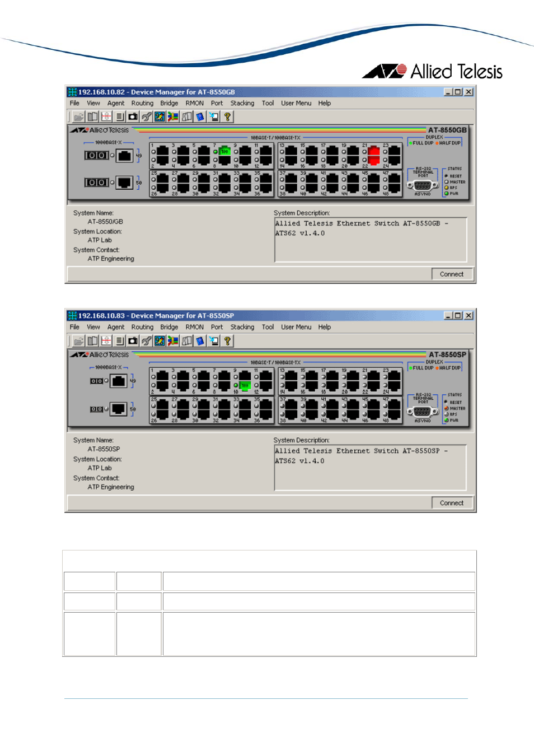The width and height of the screenshot is (534, 756).
Task: Click gigabit port 50 jack on AT-8550SP
Action: 119,409
